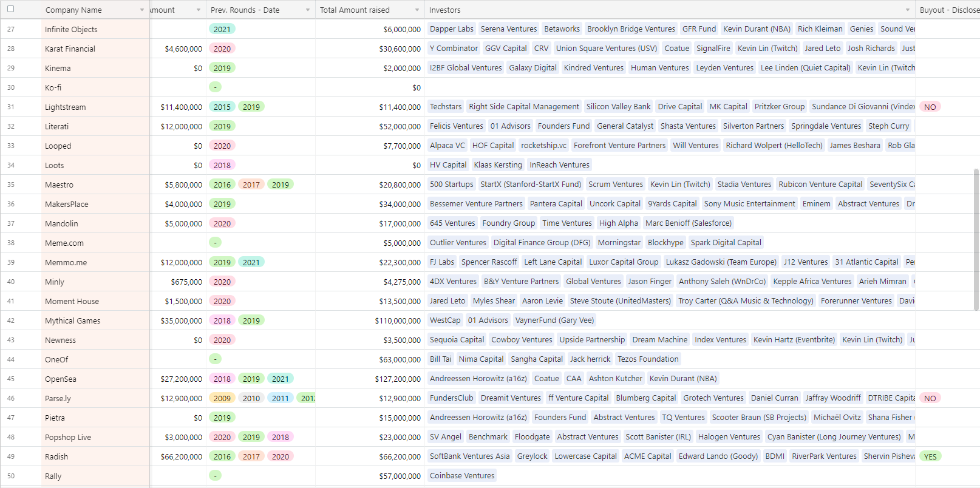The height and width of the screenshot is (488, 980).
Task: Click the Buyout - Disclosed column header
Action: [x=948, y=10]
